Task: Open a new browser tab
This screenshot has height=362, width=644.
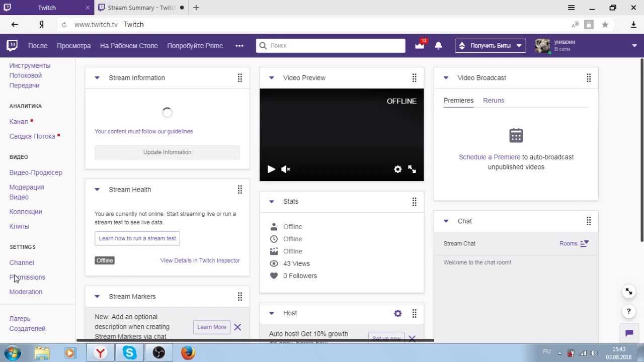Action: pyautogui.click(x=196, y=8)
